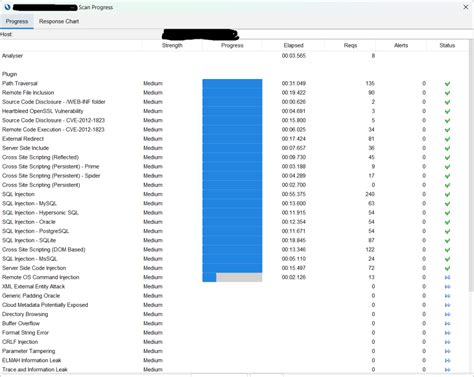Click the checkmark for SQL Injection - SQLite
This screenshot has height=377, width=474.
click(447, 241)
